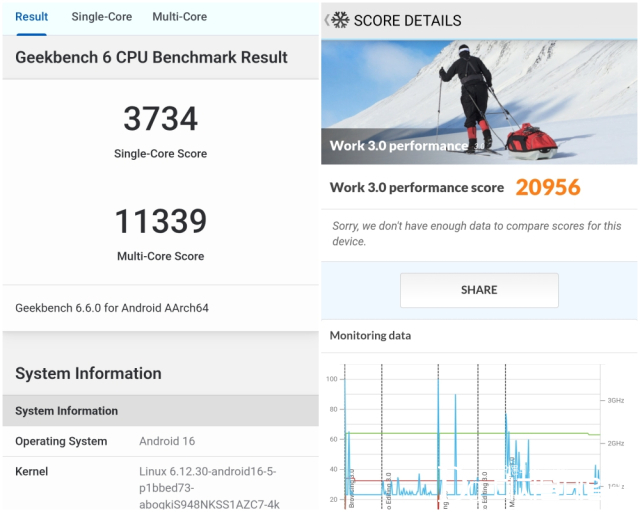Switch to the Result tab
Screen dimensions: 640x512
click(x=31, y=17)
